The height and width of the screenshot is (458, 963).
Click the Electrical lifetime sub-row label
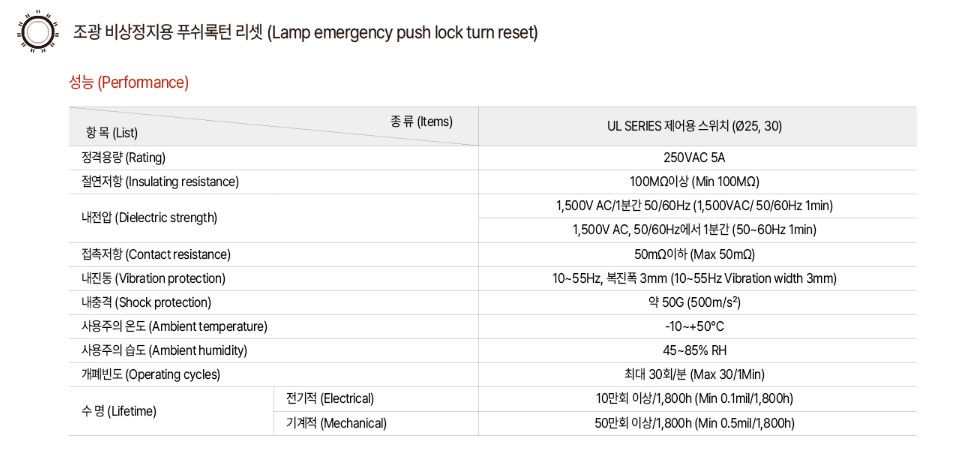click(x=330, y=398)
